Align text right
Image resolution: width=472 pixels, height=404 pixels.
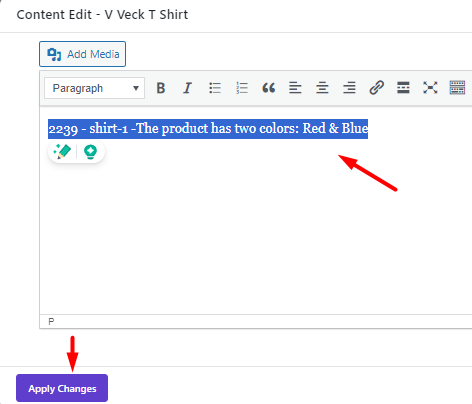(349, 88)
